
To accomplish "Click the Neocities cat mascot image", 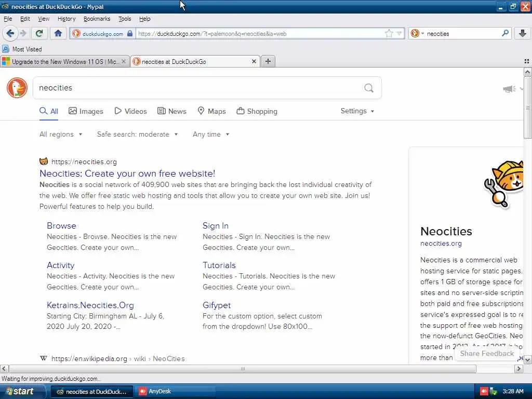I will click(x=503, y=183).
